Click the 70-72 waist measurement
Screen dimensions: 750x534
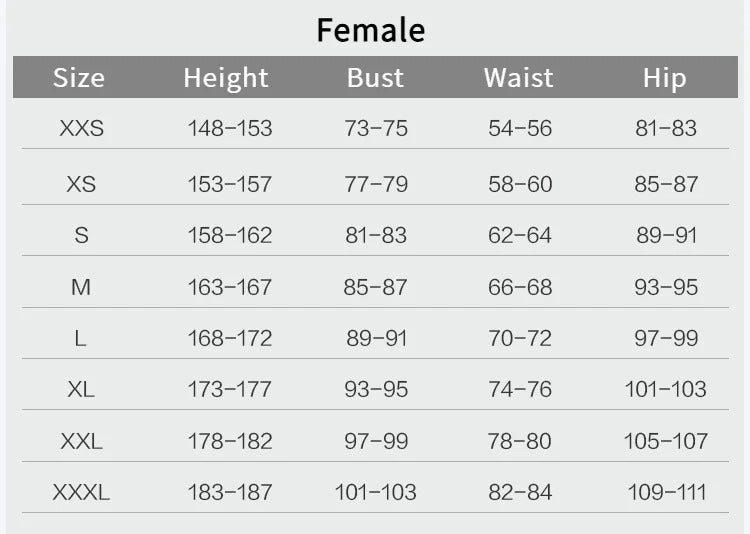point(520,339)
